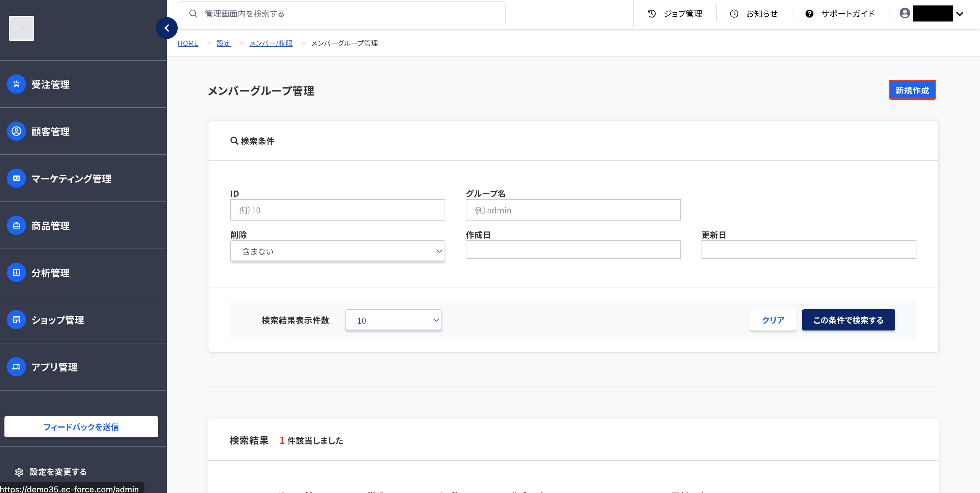Open 分析管理 from the navigation icons

(16, 272)
